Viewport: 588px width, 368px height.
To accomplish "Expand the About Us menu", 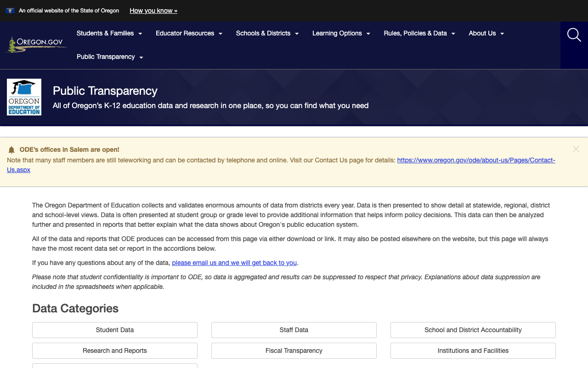I will (x=486, y=33).
